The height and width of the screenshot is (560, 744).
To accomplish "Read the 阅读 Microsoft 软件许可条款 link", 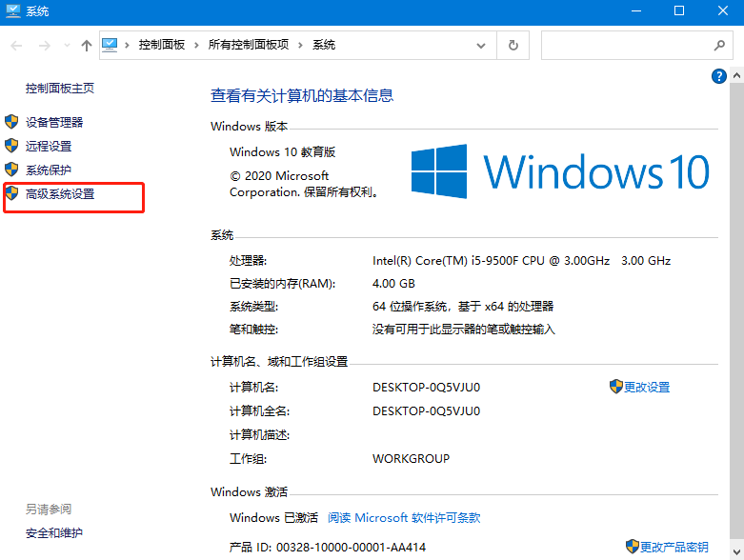I will (x=404, y=518).
